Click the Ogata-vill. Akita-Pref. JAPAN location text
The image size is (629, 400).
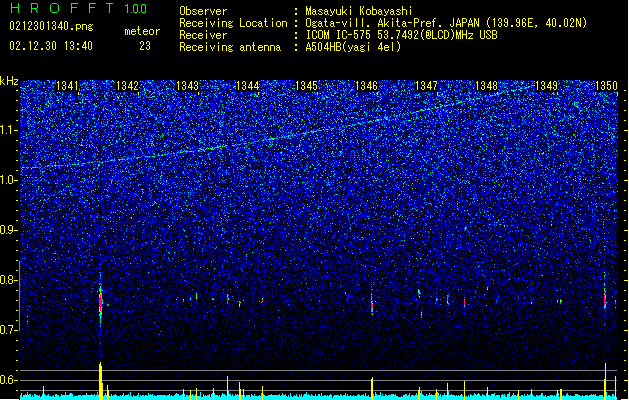click(x=446, y=23)
